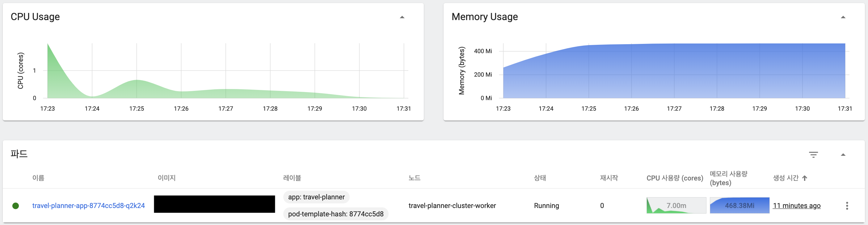This screenshot has height=225, width=868.
Task: Select the pod-template-hash label chip
Action: coord(335,214)
